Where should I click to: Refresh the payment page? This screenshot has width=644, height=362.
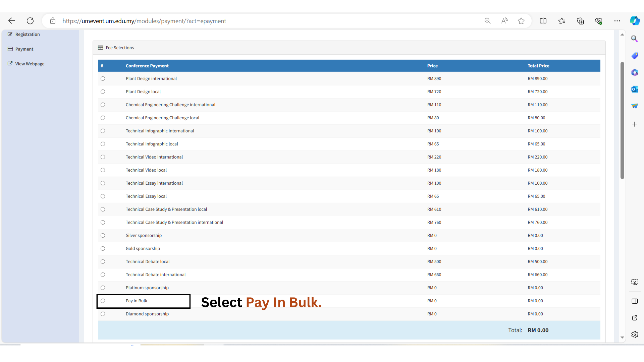pyautogui.click(x=30, y=21)
